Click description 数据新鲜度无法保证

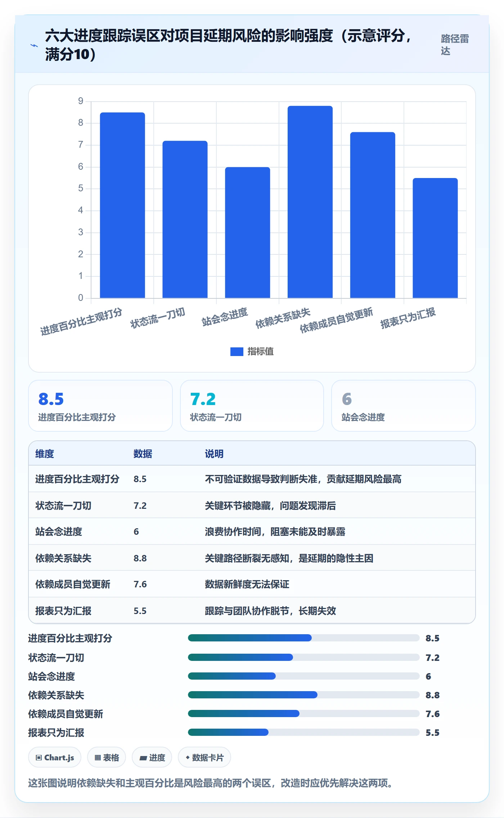click(x=247, y=584)
